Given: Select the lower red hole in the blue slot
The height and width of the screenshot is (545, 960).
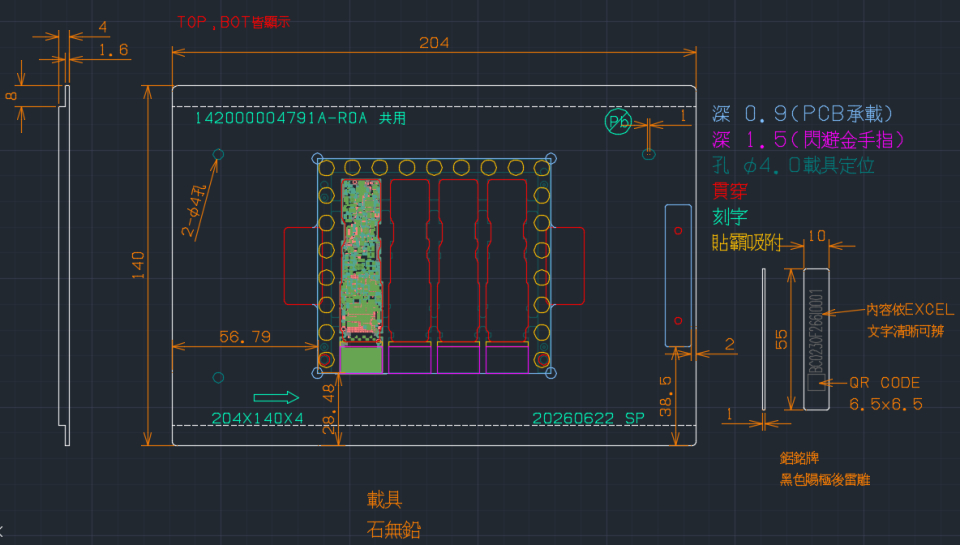Looking at the screenshot, I should pos(678,321).
